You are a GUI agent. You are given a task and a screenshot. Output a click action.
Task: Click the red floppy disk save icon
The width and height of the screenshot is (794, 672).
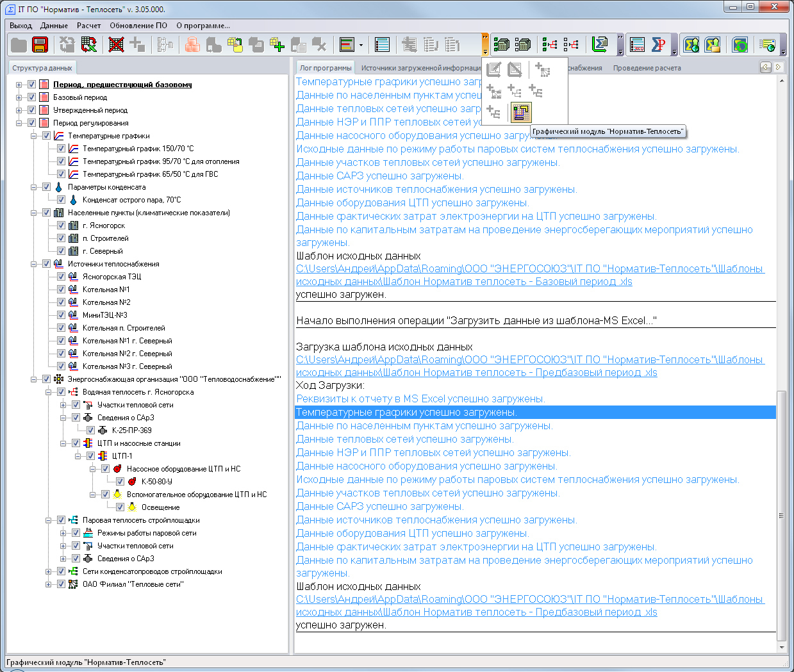tap(40, 45)
